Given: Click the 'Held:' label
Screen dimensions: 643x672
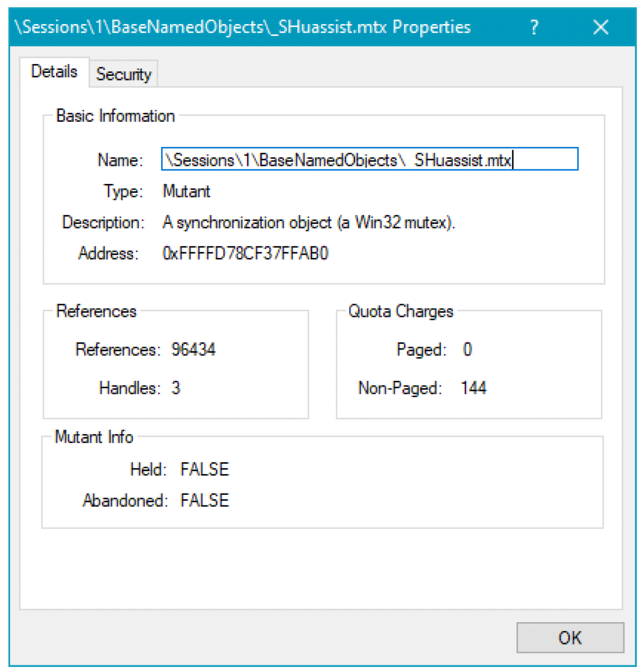Looking at the screenshot, I should pyautogui.click(x=148, y=470).
